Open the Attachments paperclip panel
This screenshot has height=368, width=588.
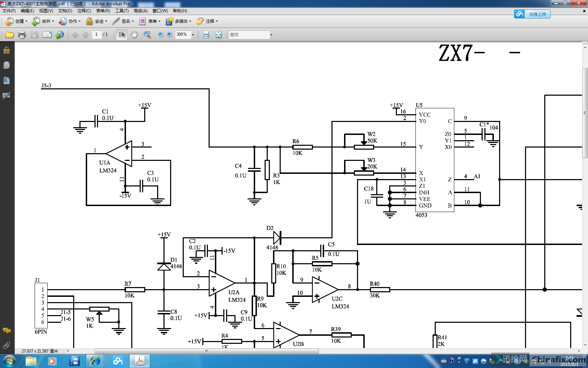click(6, 346)
